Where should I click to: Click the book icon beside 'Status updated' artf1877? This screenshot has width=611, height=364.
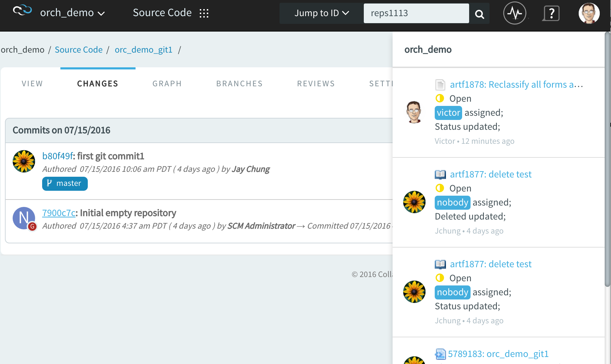click(440, 264)
